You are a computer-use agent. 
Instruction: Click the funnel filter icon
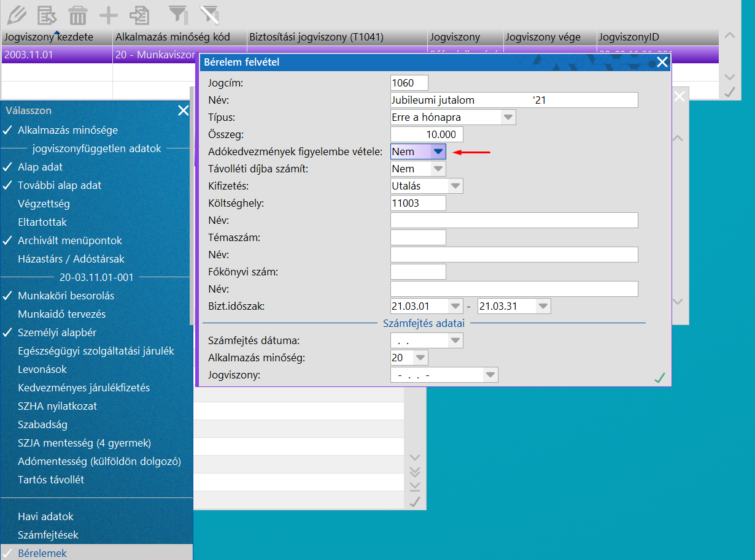pos(178,14)
